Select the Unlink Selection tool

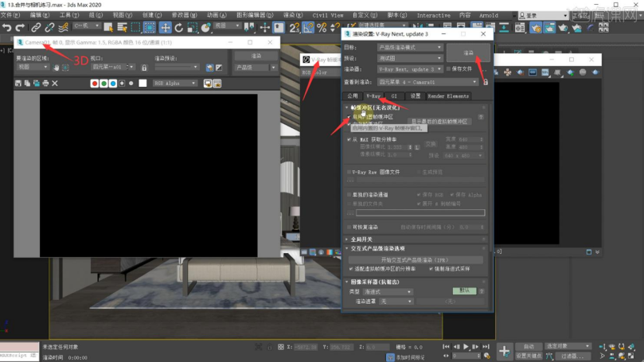pos(49,28)
